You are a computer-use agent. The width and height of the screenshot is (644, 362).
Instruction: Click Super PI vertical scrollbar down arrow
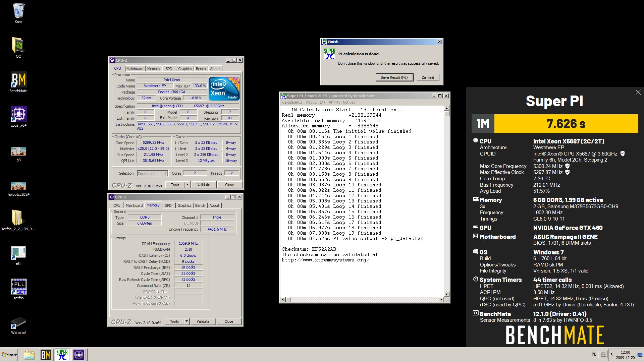pyautogui.click(x=446, y=294)
